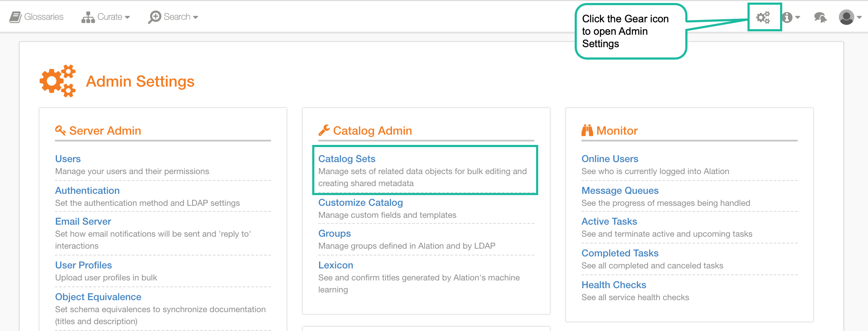Click the Search magnifier icon
The image size is (868, 331).
point(154,17)
